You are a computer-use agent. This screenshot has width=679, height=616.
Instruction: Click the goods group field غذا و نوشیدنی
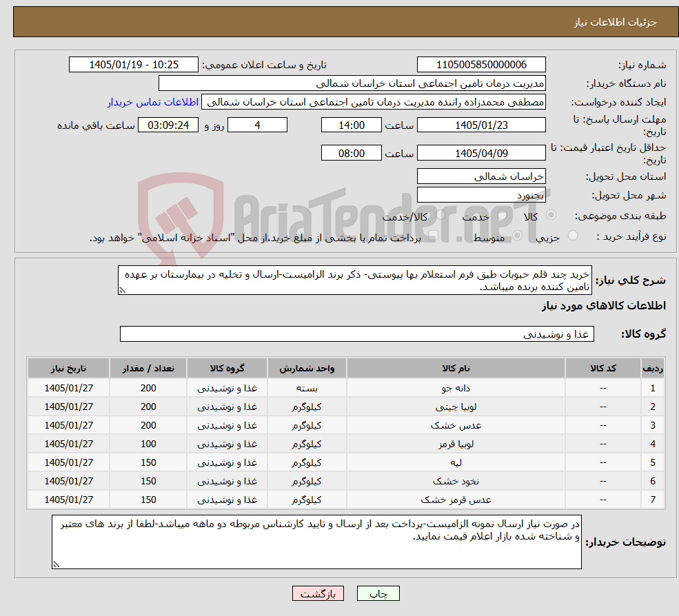(357, 334)
